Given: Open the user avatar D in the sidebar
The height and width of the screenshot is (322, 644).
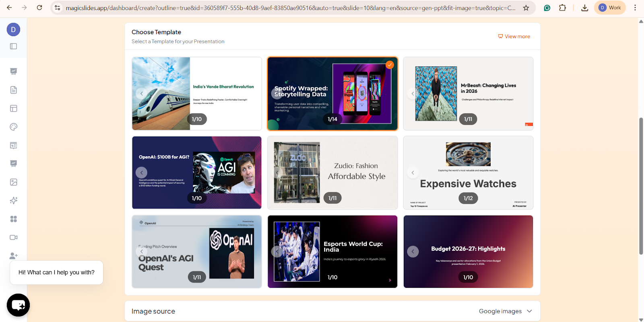Looking at the screenshot, I should pos(13,29).
